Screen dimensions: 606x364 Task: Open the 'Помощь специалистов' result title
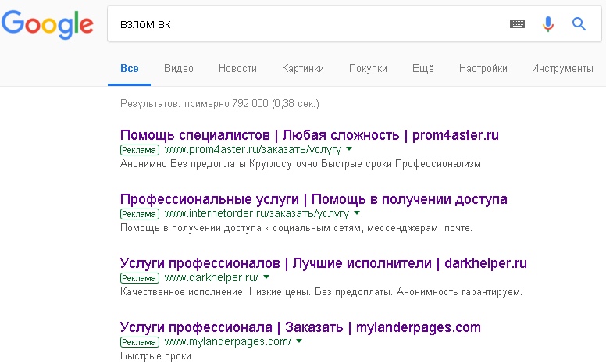point(309,135)
